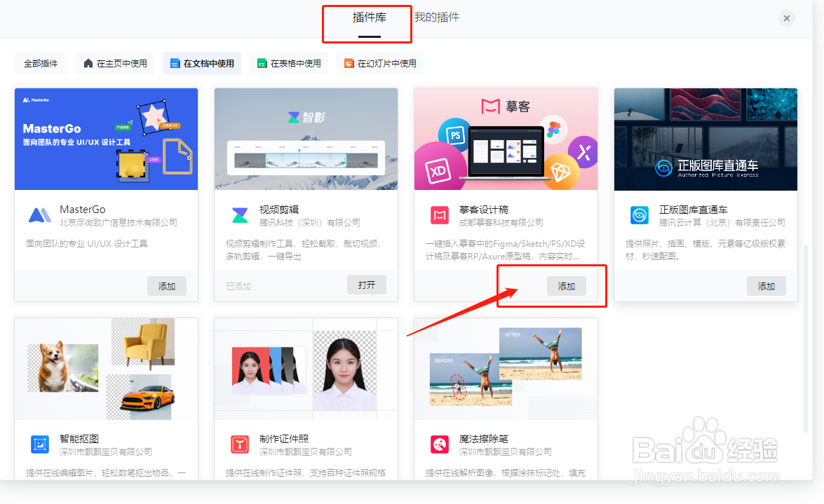Click the plugin list vertical scrollbar
Viewport: 824px width, 504px height.
coord(806,338)
